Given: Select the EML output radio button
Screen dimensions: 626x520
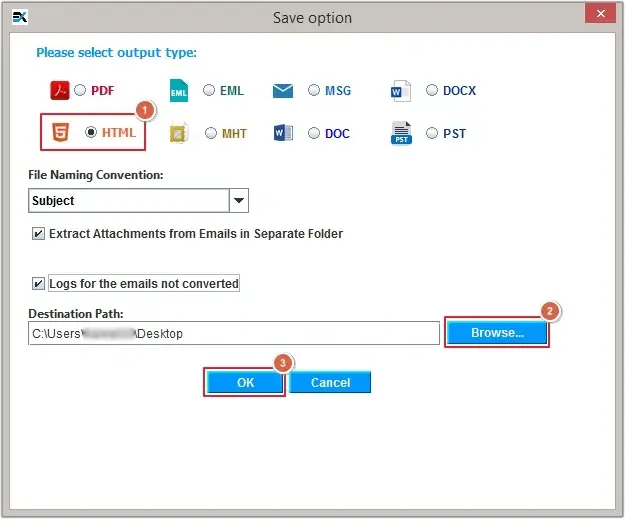Looking at the screenshot, I should pos(209,90).
